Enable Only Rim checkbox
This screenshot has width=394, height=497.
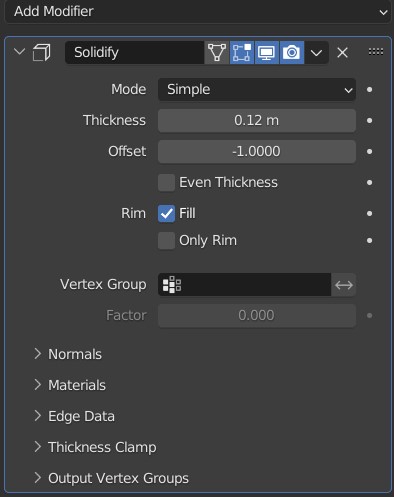166,240
